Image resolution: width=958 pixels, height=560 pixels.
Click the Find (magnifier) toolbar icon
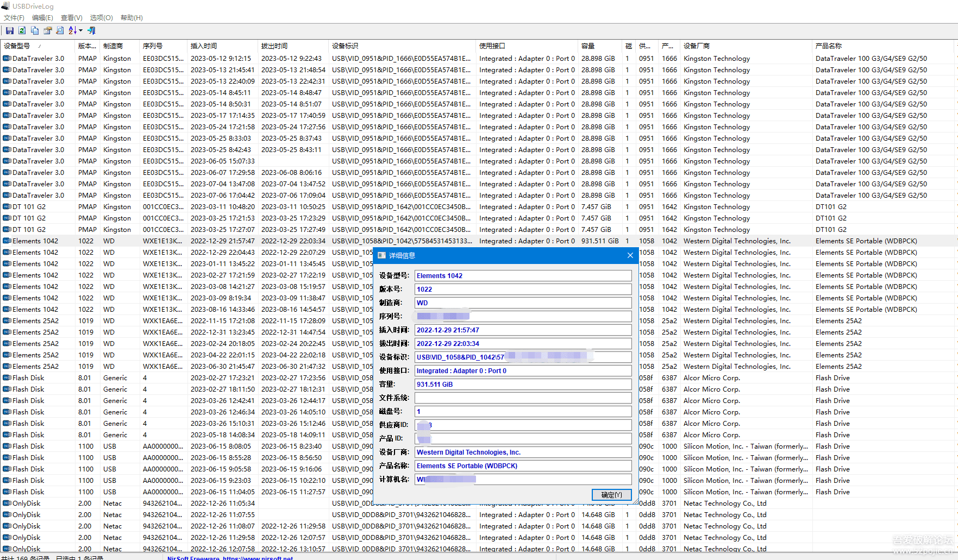(x=60, y=31)
